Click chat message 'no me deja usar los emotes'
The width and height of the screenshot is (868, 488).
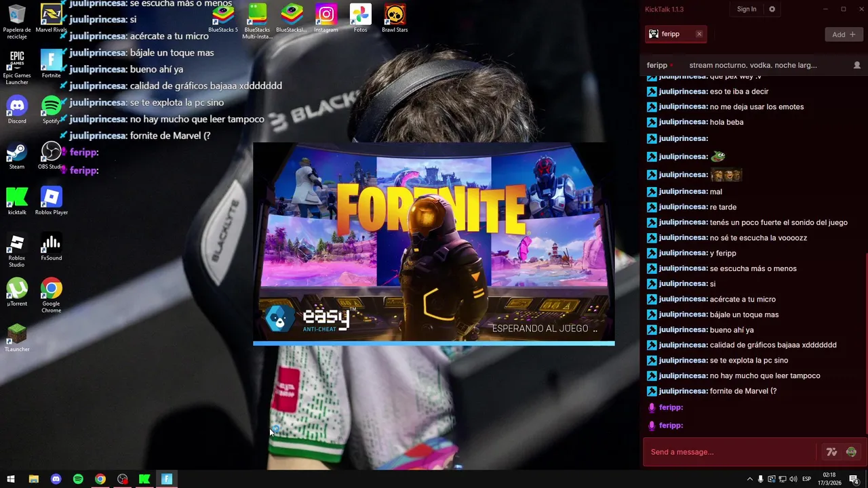(757, 107)
